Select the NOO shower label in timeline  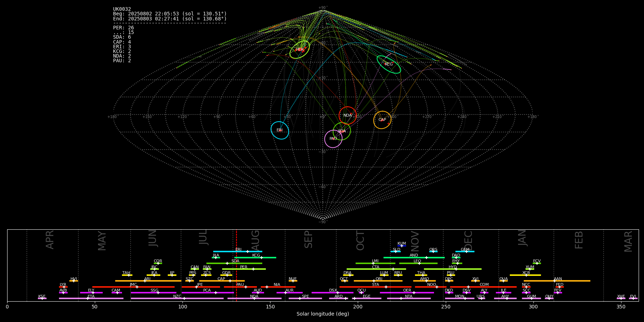point(431,285)
